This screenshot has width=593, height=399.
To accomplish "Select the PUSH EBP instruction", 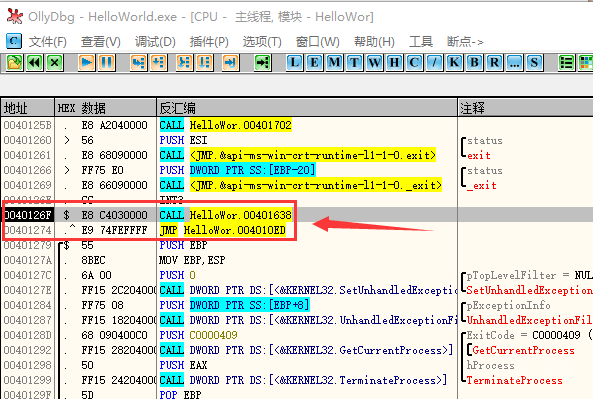I will [183, 245].
